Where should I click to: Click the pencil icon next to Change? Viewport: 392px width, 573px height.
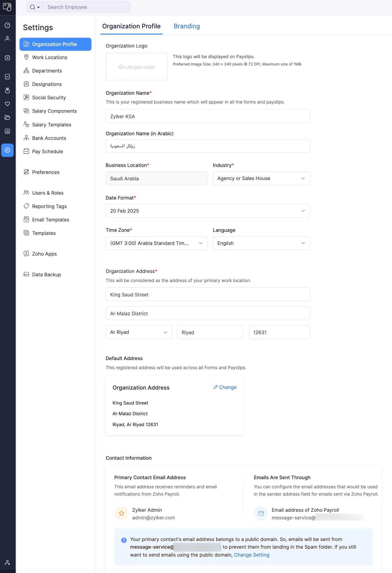(x=215, y=387)
